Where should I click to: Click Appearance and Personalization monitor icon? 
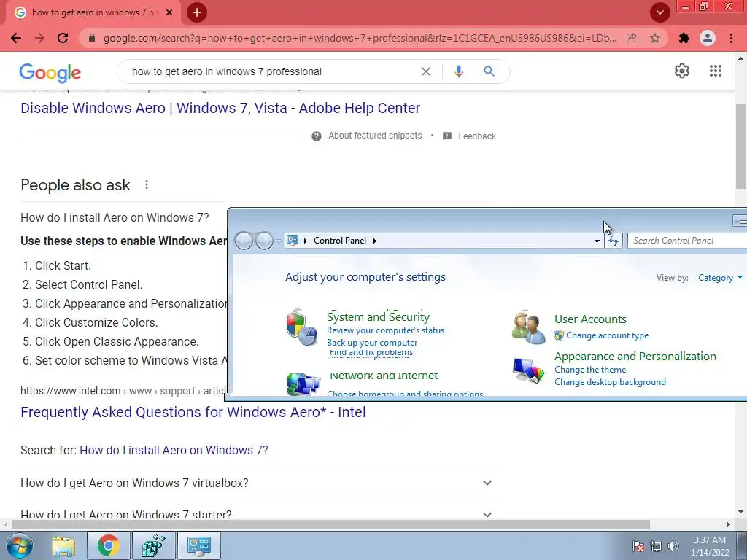point(528,370)
